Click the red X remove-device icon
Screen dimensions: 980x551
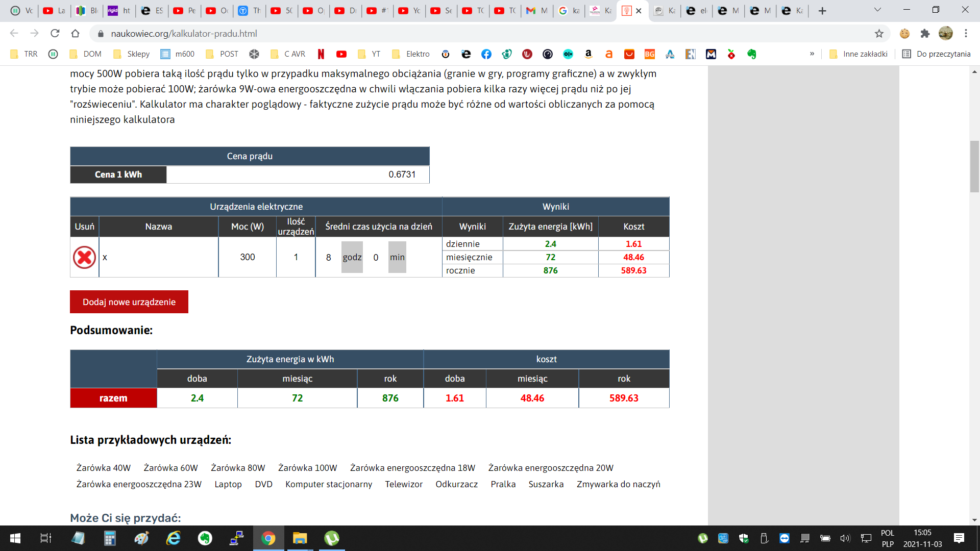point(84,257)
